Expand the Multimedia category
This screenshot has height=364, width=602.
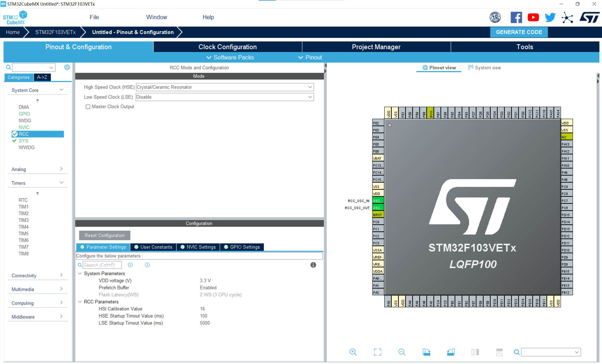pos(61,289)
